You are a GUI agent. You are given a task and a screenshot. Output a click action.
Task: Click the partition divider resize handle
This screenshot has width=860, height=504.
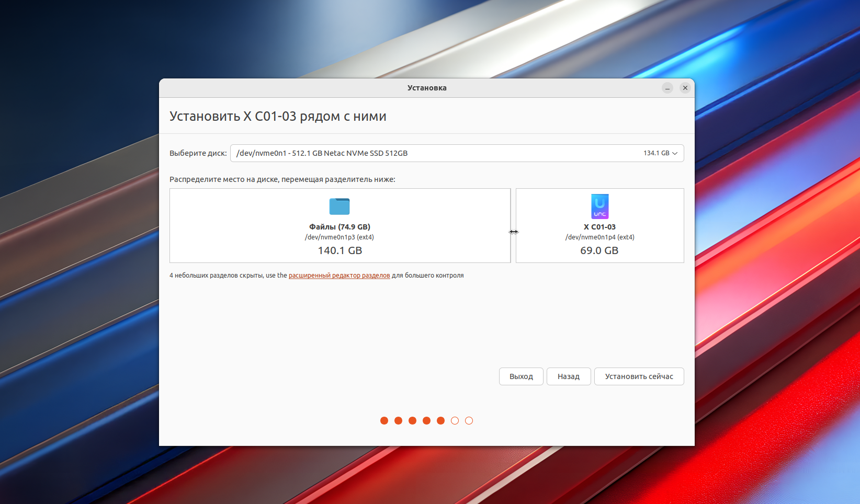(513, 232)
